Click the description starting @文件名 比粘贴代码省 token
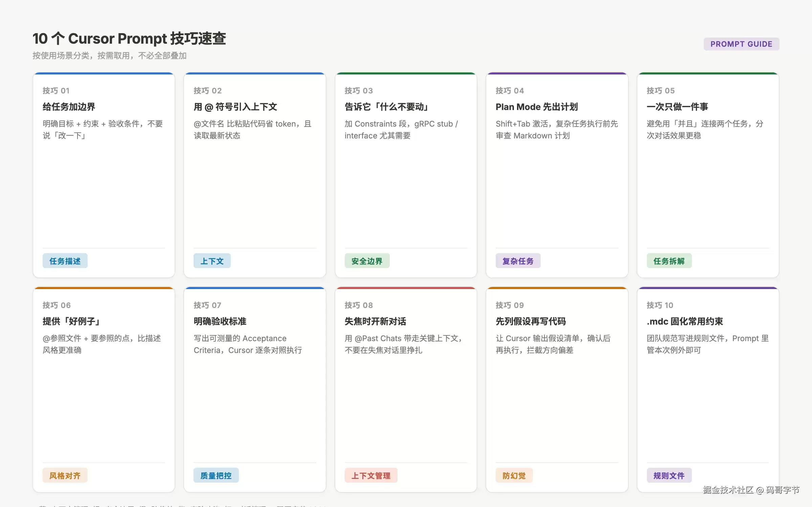The height and width of the screenshot is (507, 812). (x=253, y=130)
